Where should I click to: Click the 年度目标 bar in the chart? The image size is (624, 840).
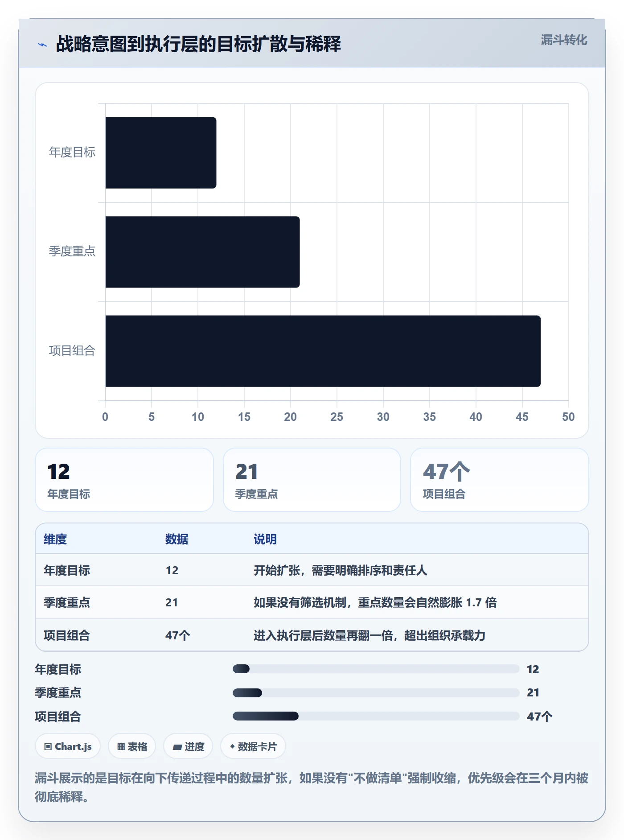click(x=161, y=152)
